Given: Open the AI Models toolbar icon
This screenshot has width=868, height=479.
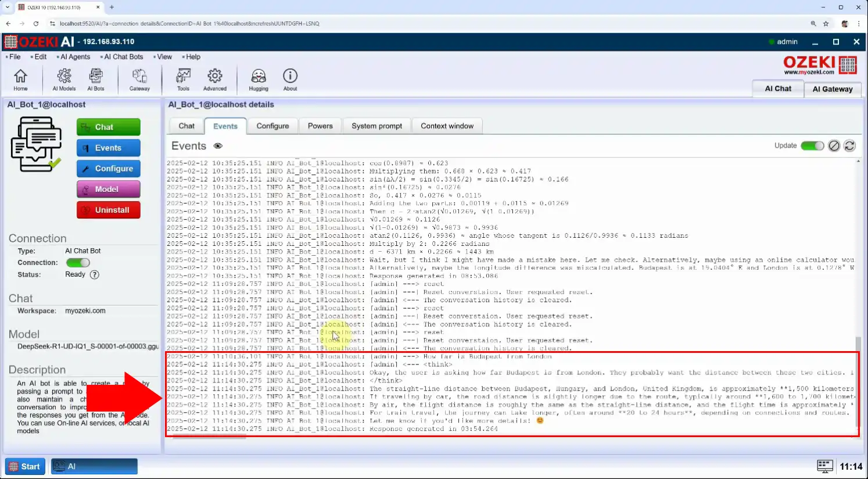Looking at the screenshot, I should pyautogui.click(x=64, y=80).
